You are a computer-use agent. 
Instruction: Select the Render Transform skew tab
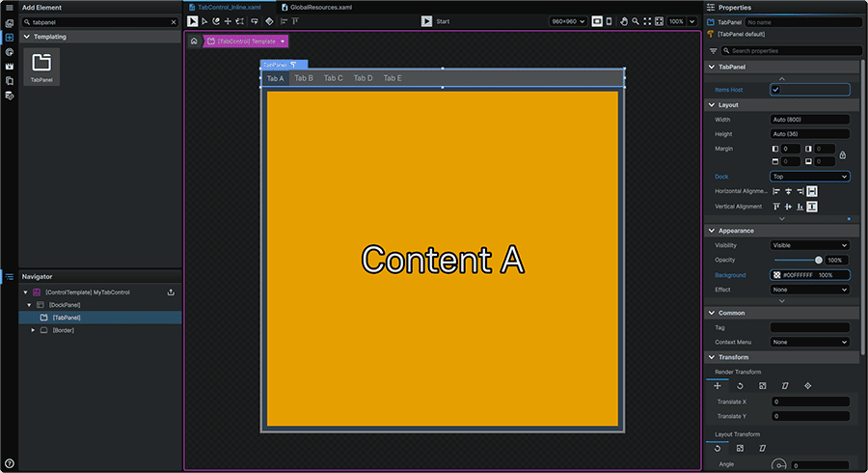tap(785, 386)
